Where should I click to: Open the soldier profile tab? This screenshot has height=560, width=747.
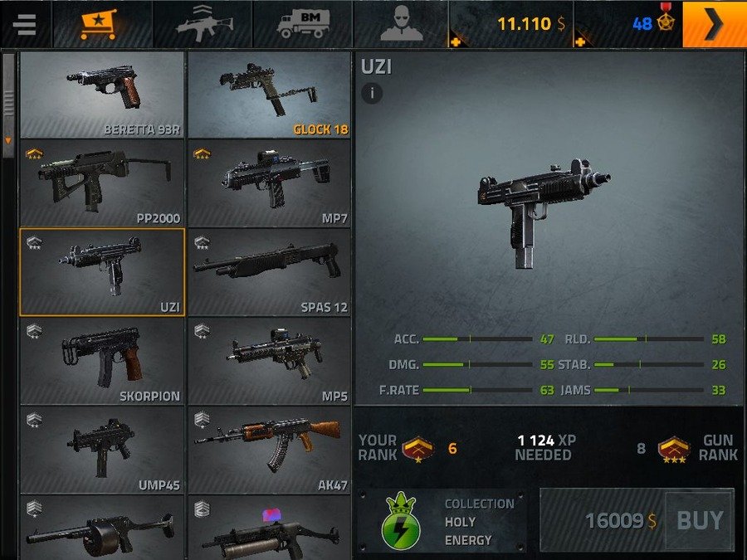(x=401, y=24)
